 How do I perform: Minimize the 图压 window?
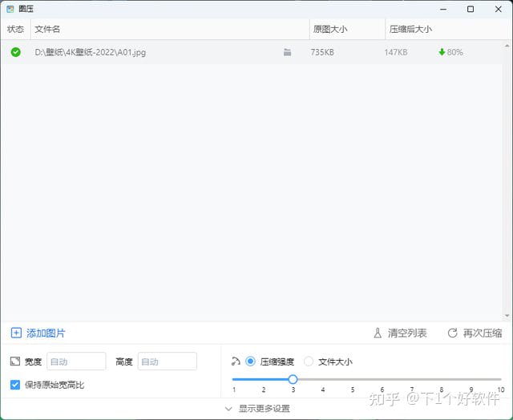pyautogui.click(x=443, y=9)
